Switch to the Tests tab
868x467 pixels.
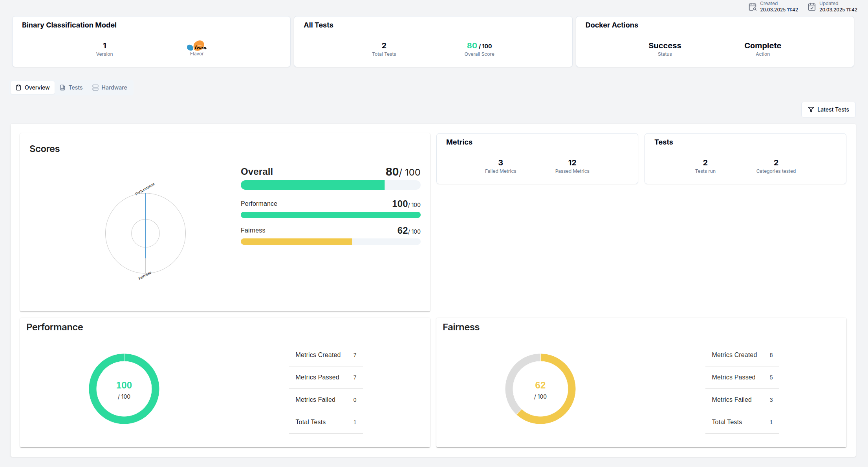[75, 87]
